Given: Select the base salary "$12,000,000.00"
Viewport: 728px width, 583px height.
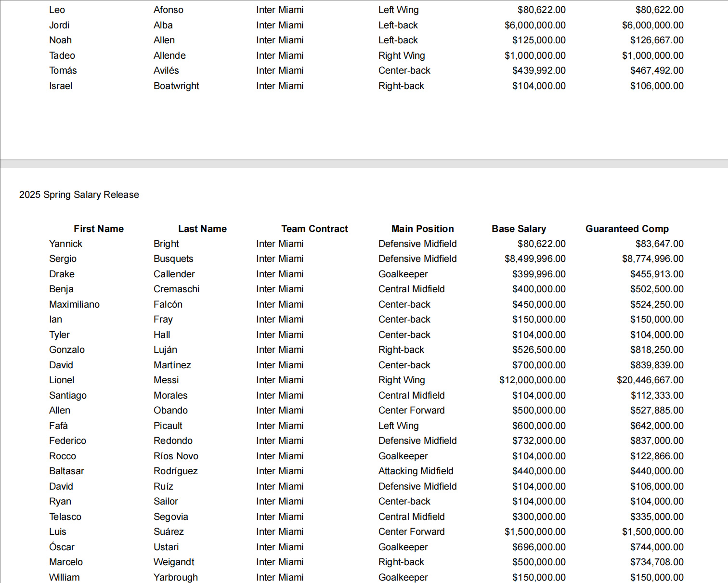Looking at the screenshot, I should tap(533, 380).
